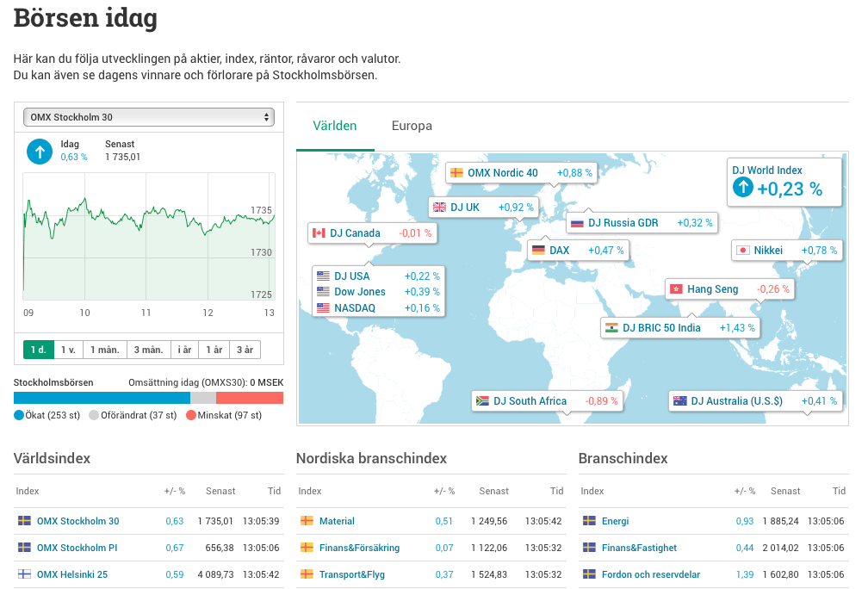Click the Japan flag next to Nikkei
868x589 pixels.
(742, 251)
